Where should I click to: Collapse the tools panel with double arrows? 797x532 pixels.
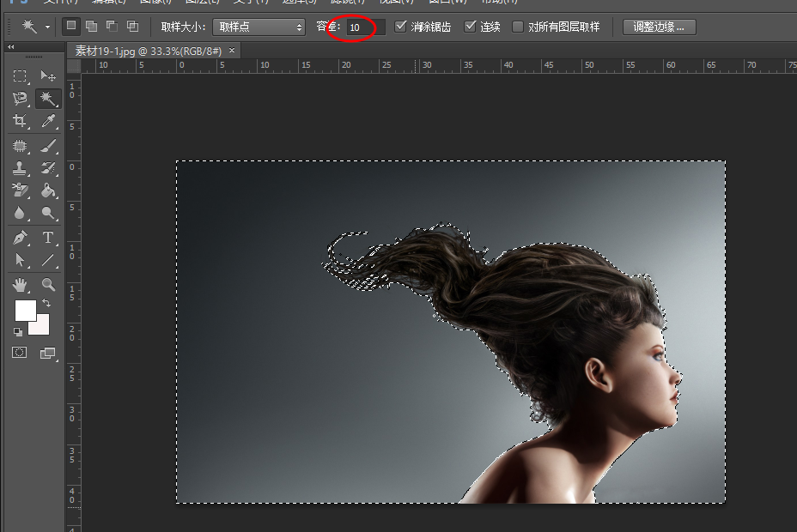click(10, 46)
